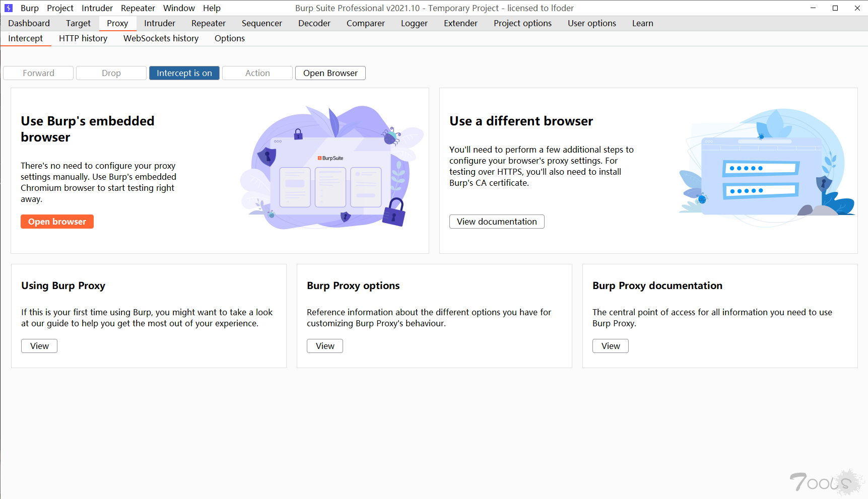The width and height of the screenshot is (868, 499).
Task: Open the HTTP history sub-tab
Action: (83, 38)
